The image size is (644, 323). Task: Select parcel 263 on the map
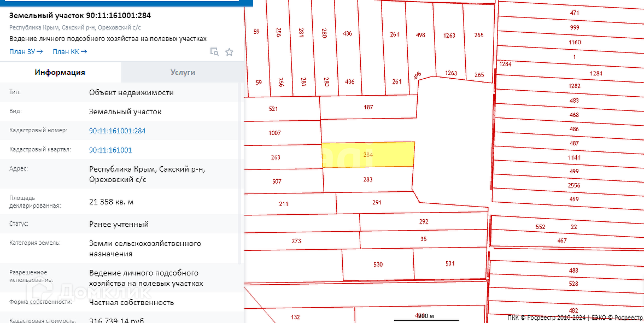tap(275, 157)
